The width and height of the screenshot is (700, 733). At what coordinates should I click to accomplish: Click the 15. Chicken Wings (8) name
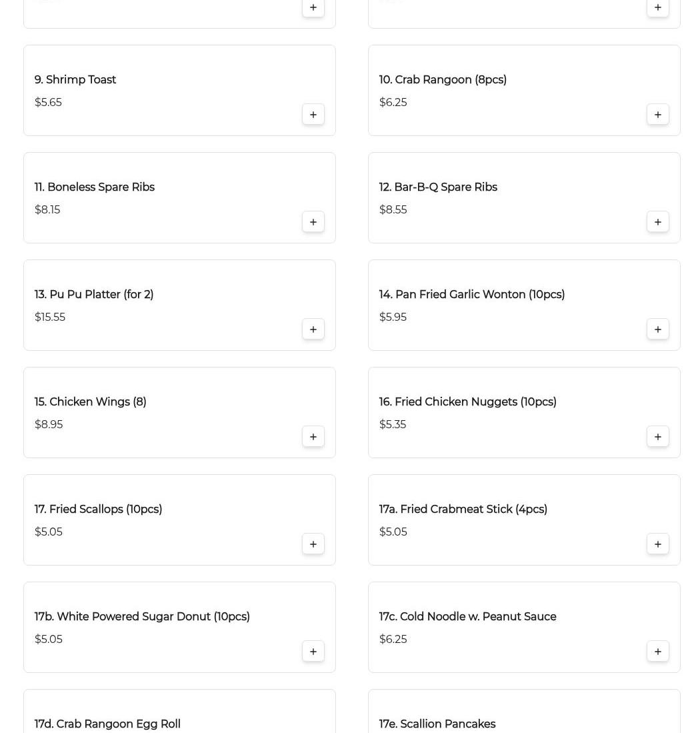click(91, 402)
